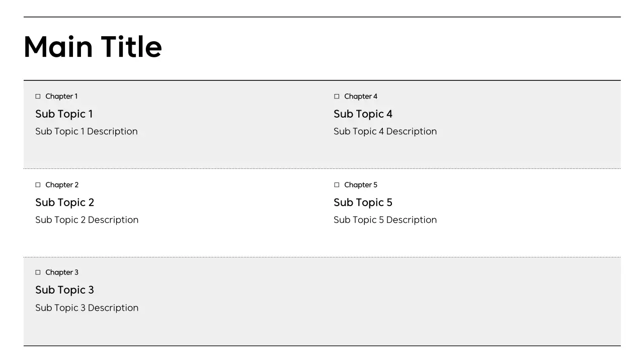Screen dimensions: 644x362
Task: Click the Sub Topic 5 heading
Action: pyautogui.click(x=363, y=203)
